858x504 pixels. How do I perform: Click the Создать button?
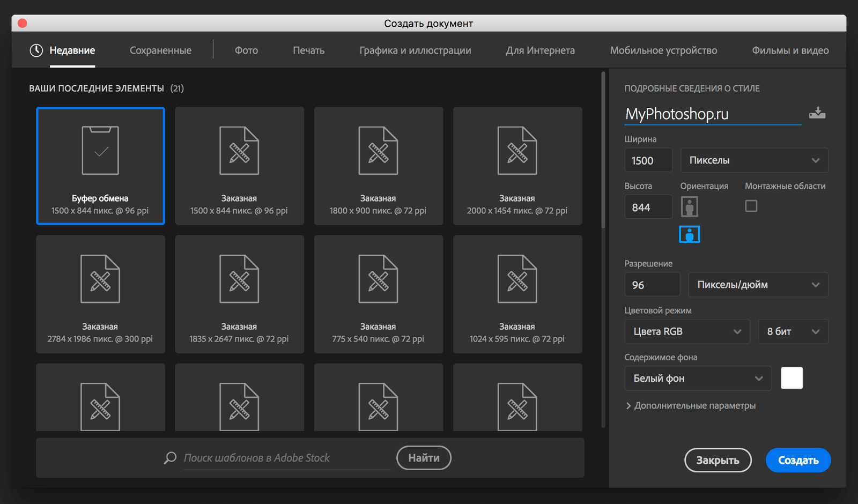point(798,460)
